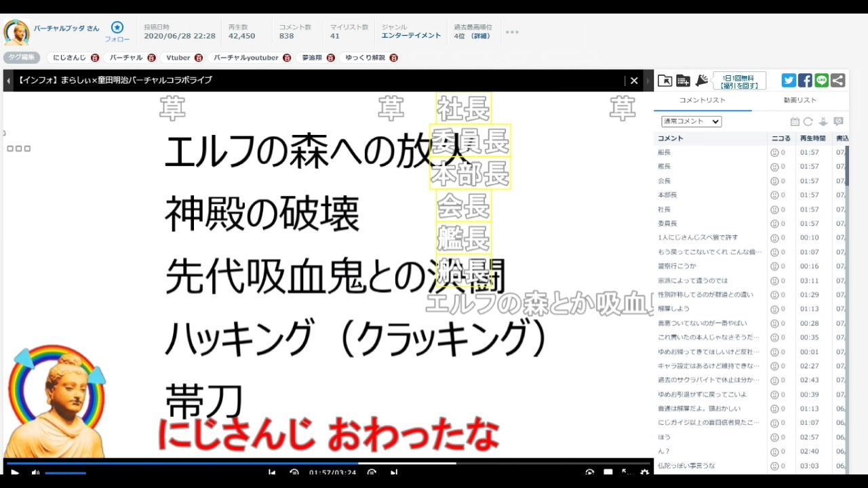This screenshot has width=868, height=488.
Task: Share the video on Twitter
Action: click(x=789, y=81)
